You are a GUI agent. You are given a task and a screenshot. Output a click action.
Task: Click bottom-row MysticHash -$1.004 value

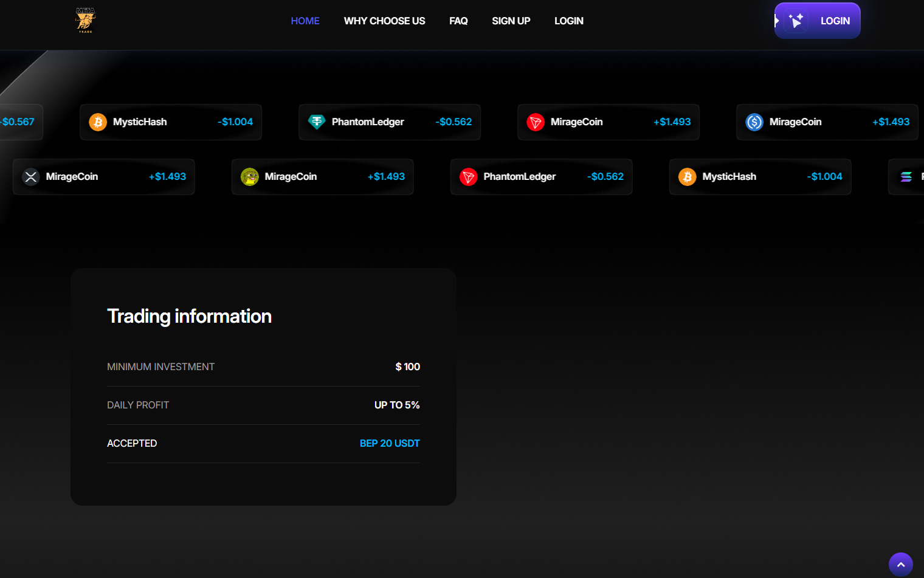tap(825, 176)
